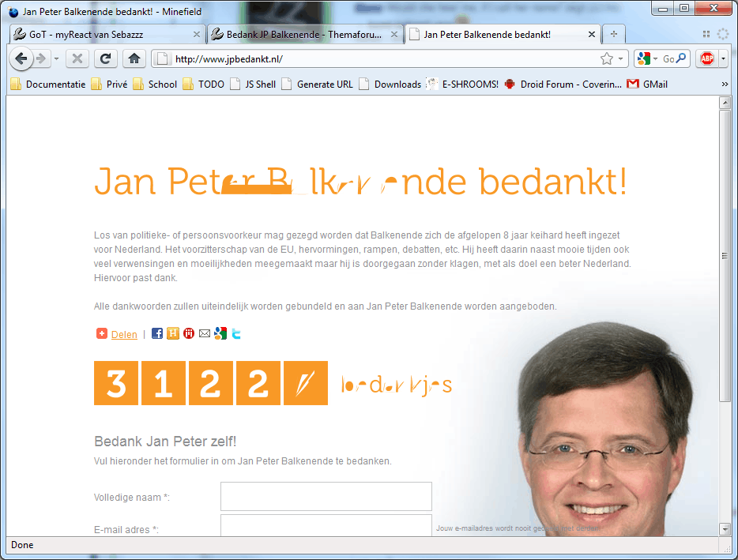
Task: Switch to the Bedank JP Balkenende tab
Action: pos(305,34)
